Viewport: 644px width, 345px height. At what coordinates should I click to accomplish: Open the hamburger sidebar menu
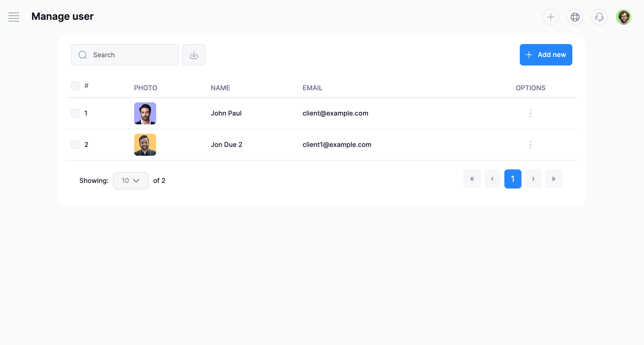point(14,17)
